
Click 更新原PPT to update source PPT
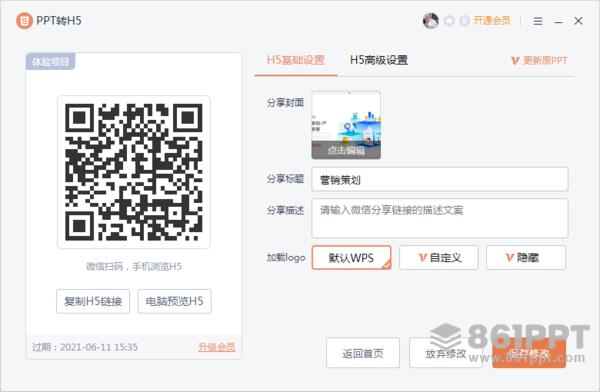[539, 60]
